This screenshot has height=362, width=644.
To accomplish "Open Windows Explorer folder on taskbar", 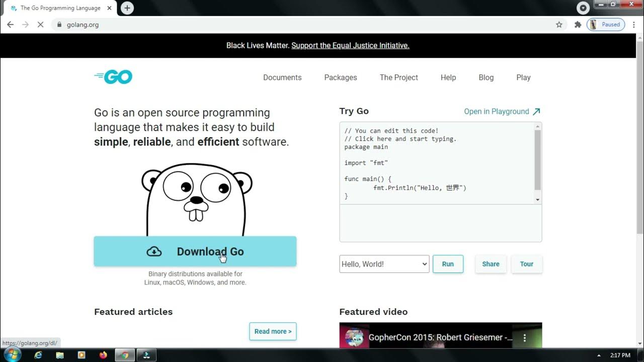I will [x=60, y=355].
